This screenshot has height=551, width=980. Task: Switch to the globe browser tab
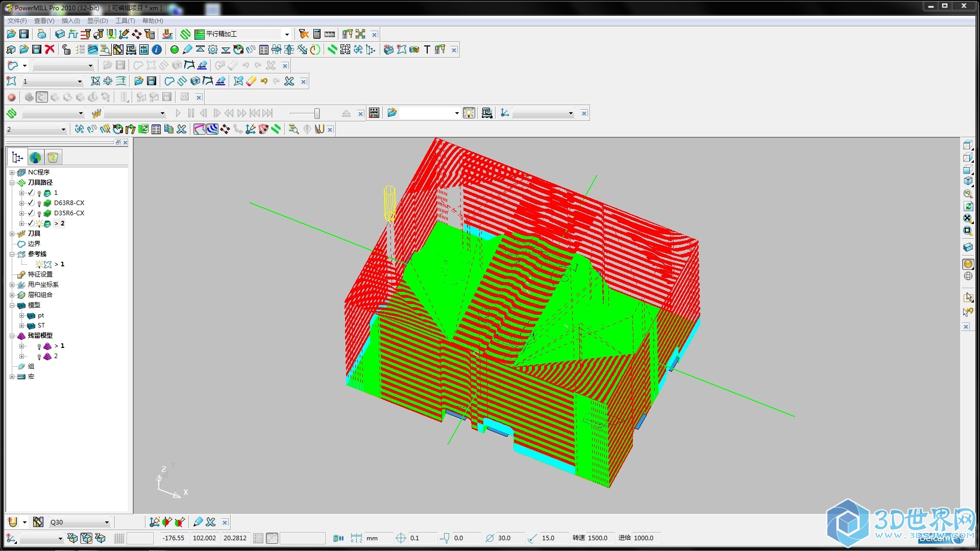[35, 158]
